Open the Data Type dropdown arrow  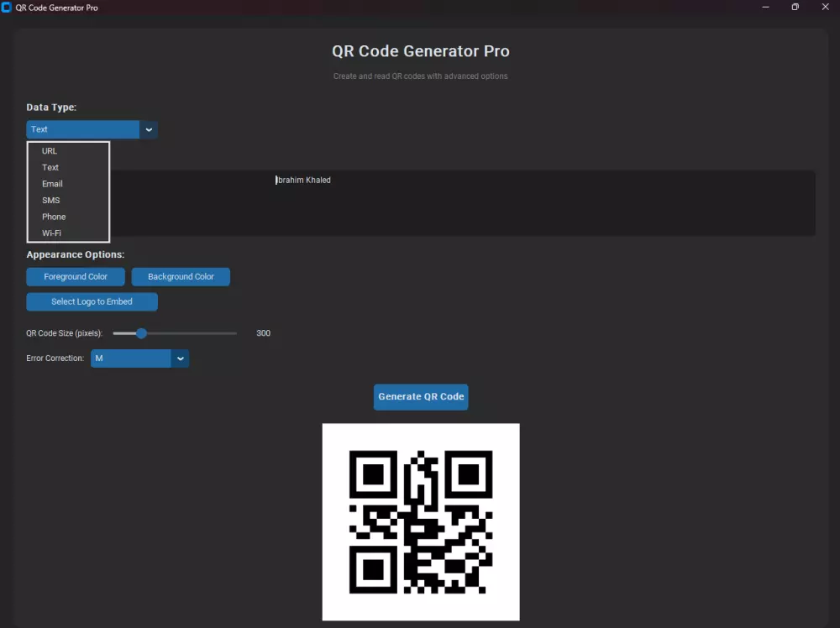(x=149, y=129)
